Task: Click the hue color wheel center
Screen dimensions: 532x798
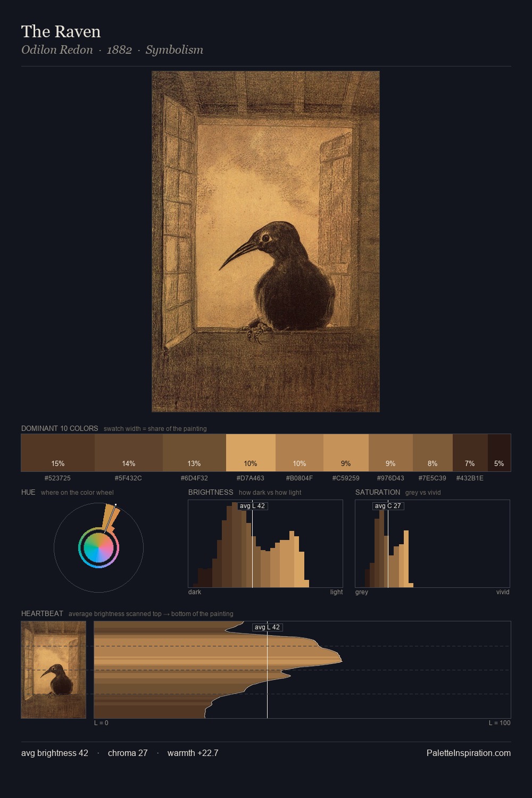Action: click(98, 547)
